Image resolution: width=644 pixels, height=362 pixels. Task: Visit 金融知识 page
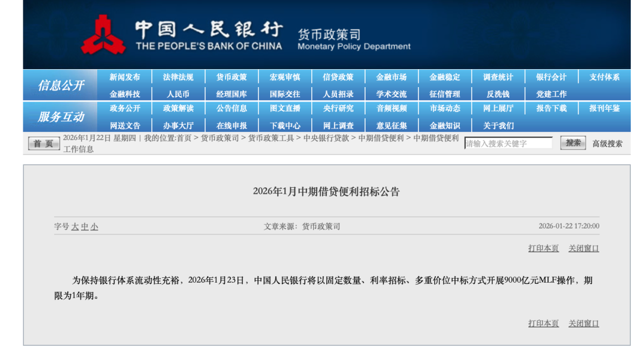point(445,126)
